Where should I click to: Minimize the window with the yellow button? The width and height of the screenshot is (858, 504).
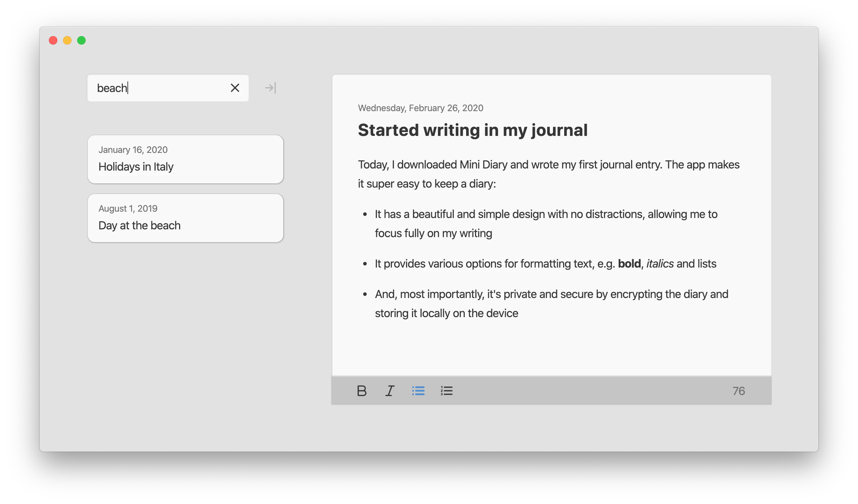(67, 40)
